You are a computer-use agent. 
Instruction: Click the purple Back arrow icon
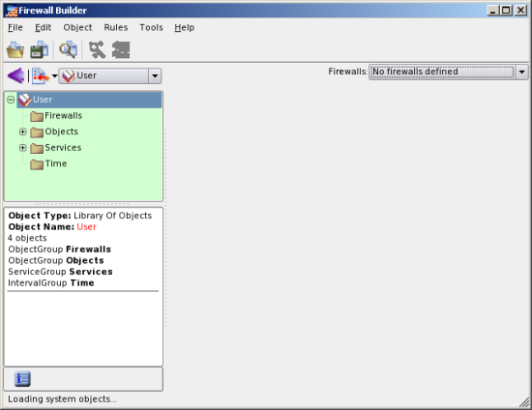click(x=15, y=75)
